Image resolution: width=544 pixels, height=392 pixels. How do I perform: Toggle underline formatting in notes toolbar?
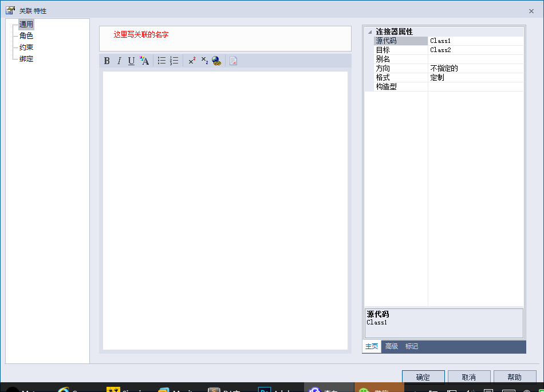pyautogui.click(x=131, y=61)
